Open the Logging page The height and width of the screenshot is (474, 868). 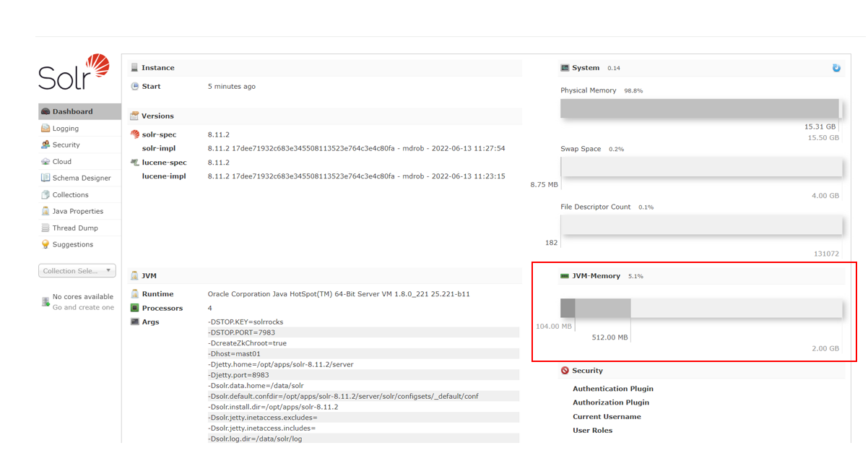[x=65, y=129]
